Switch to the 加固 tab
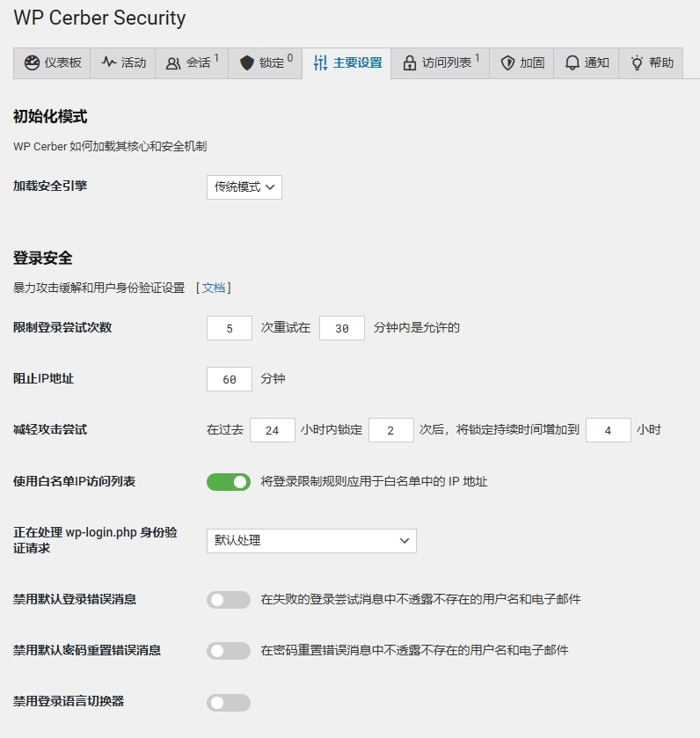Screen dimensions: 700x738 click(x=521, y=63)
